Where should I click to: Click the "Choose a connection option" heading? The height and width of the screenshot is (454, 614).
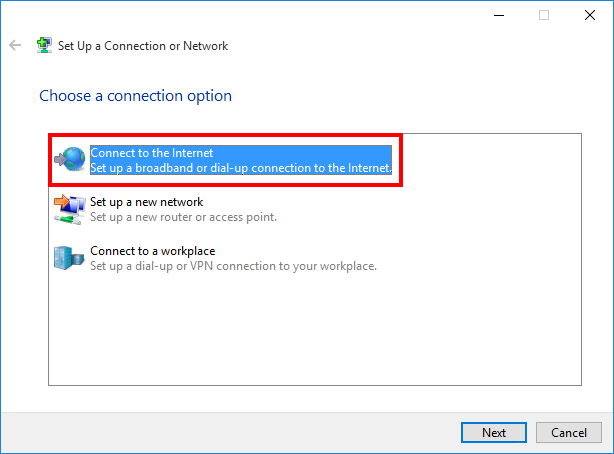point(135,96)
